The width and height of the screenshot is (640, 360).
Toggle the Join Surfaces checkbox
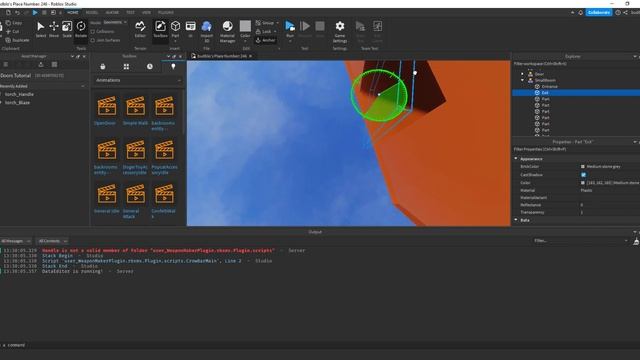pos(93,40)
